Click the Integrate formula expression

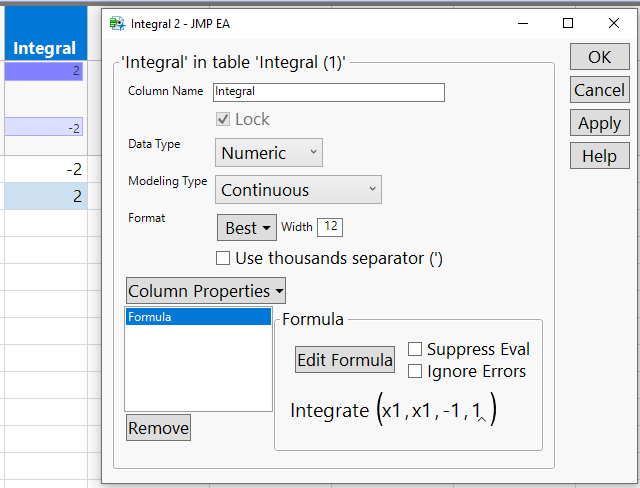point(392,411)
